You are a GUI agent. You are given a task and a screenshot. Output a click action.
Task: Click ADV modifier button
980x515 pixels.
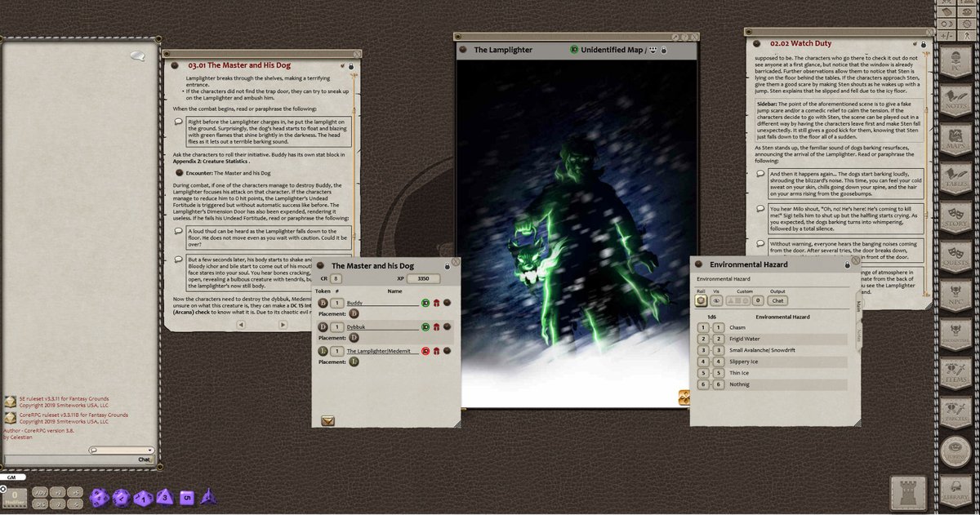coord(39,492)
